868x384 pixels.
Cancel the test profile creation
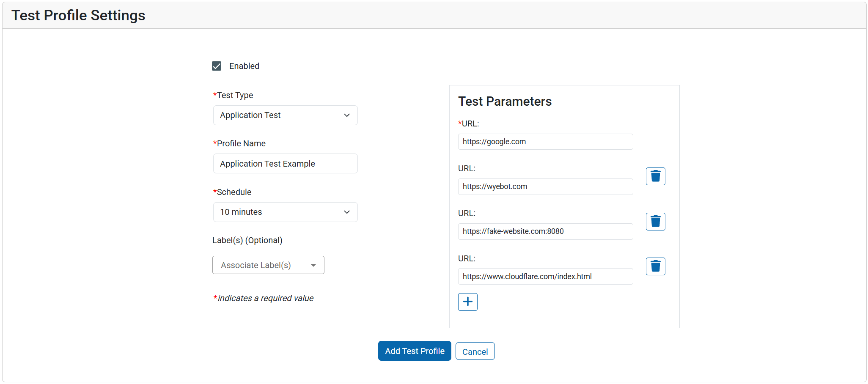click(475, 351)
